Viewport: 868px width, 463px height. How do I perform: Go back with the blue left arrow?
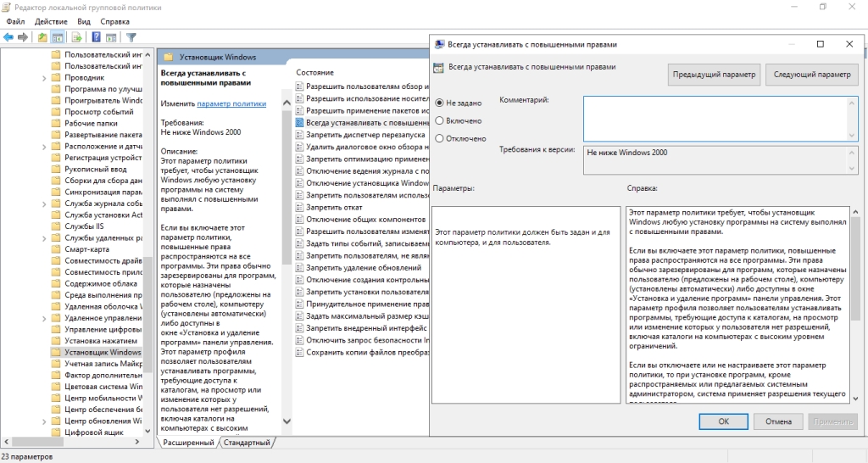(8, 37)
